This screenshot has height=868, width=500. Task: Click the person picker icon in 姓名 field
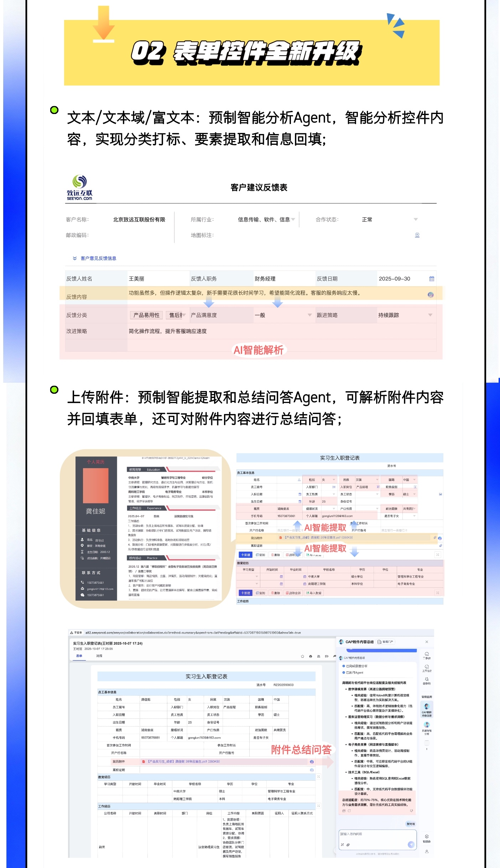pos(299,480)
